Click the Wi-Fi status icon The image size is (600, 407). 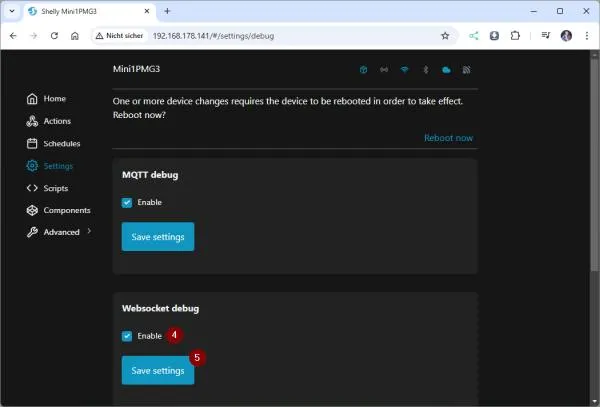[x=404, y=70]
